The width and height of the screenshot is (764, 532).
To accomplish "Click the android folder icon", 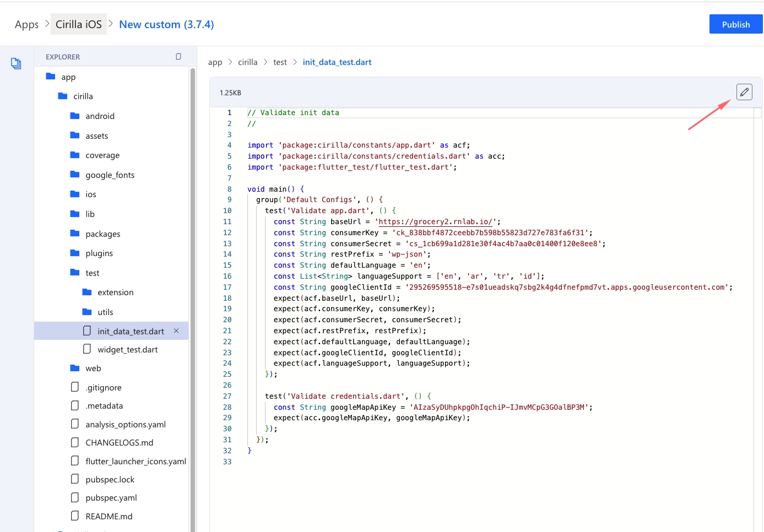I will point(75,116).
